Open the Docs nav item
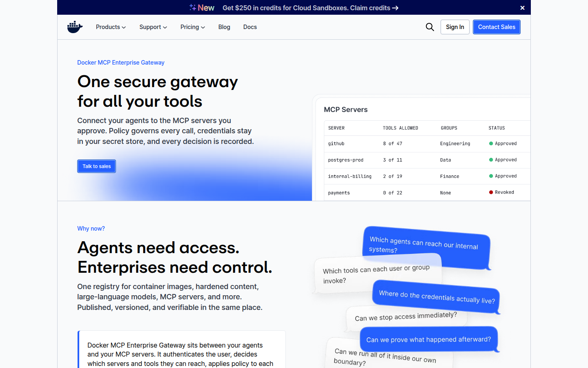The height and width of the screenshot is (368, 588). (250, 27)
